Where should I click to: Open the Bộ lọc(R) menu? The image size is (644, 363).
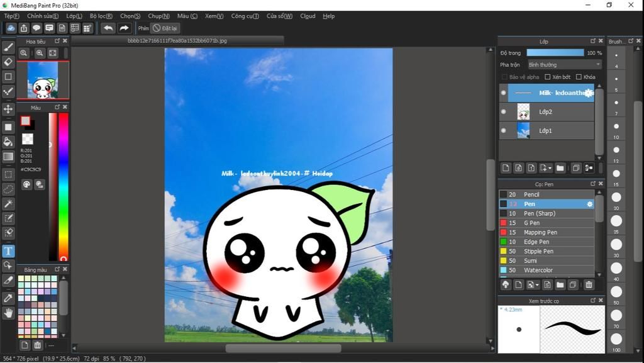[101, 16]
